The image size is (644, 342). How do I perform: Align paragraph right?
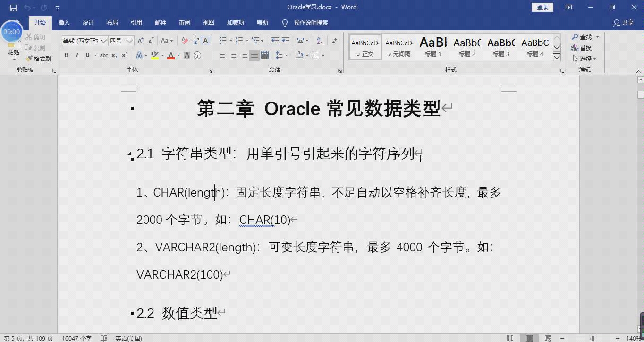coord(244,55)
